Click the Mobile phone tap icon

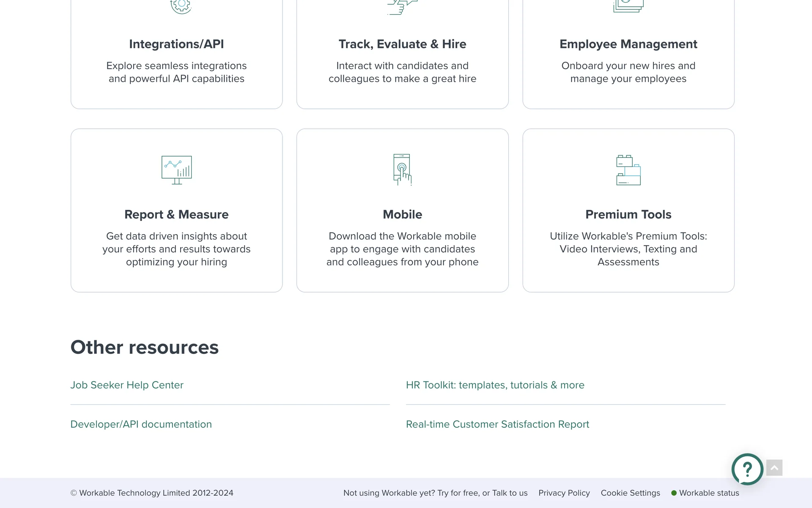402,170
